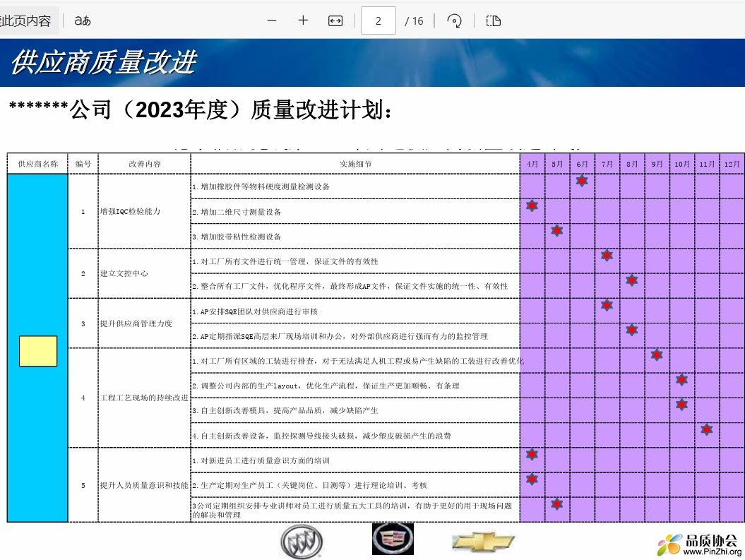
Task: Click the 9月 column header
Action: 657,164
